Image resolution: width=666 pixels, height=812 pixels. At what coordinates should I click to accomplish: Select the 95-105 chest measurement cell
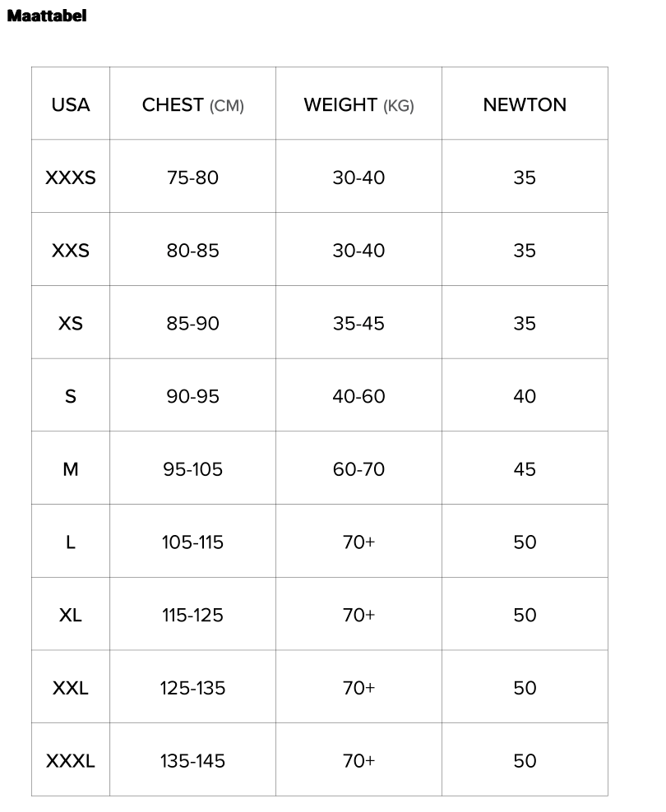(x=192, y=469)
